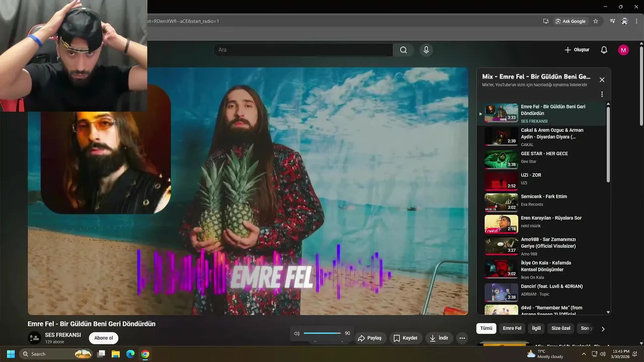Open system volume tray icon
Screen dimensions: 644x362
tap(602, 354)
